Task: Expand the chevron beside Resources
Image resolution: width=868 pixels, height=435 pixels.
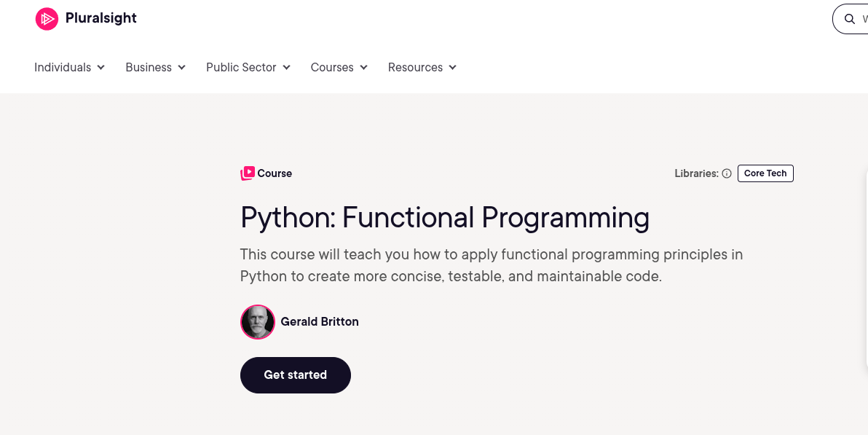Action: 453,68
